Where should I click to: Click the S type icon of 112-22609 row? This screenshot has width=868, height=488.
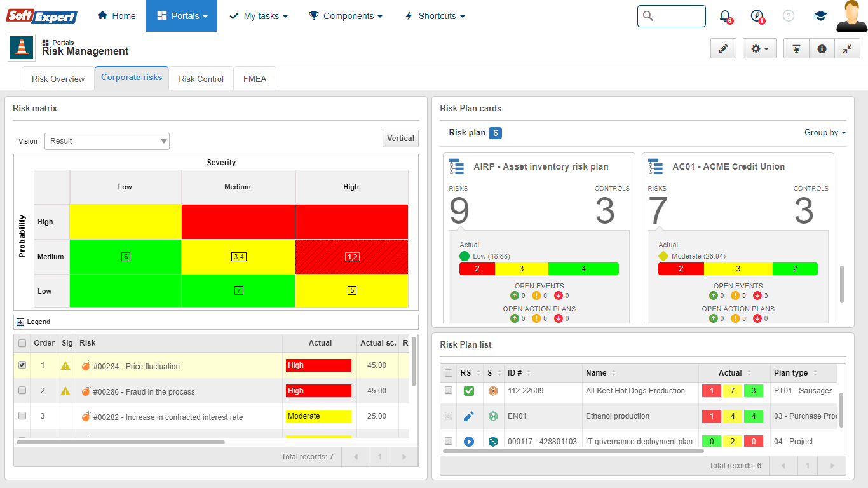pyautogui.click(x=492, y=391)
